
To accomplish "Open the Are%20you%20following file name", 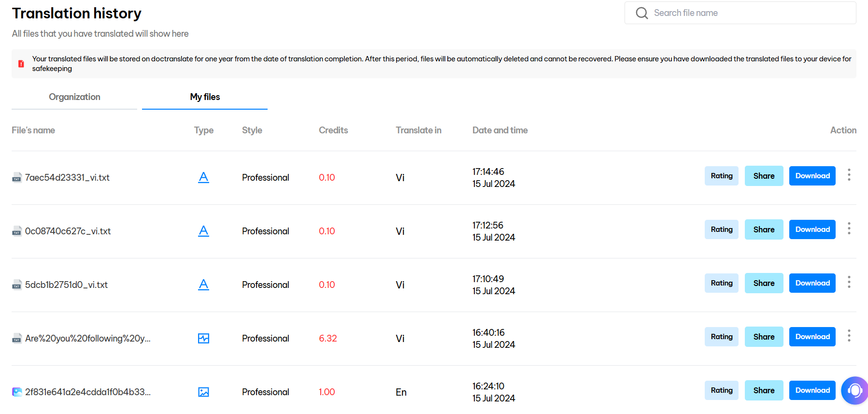I will (87, 339).
